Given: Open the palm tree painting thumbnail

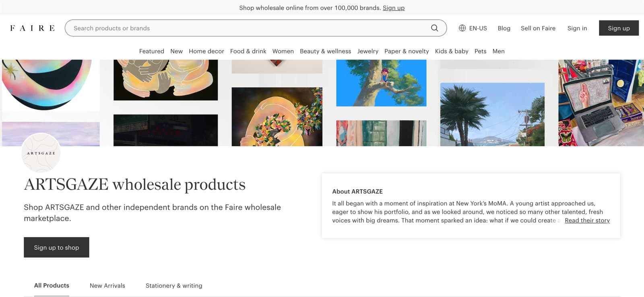Looking at the screenshot, I should click(492, 114).
